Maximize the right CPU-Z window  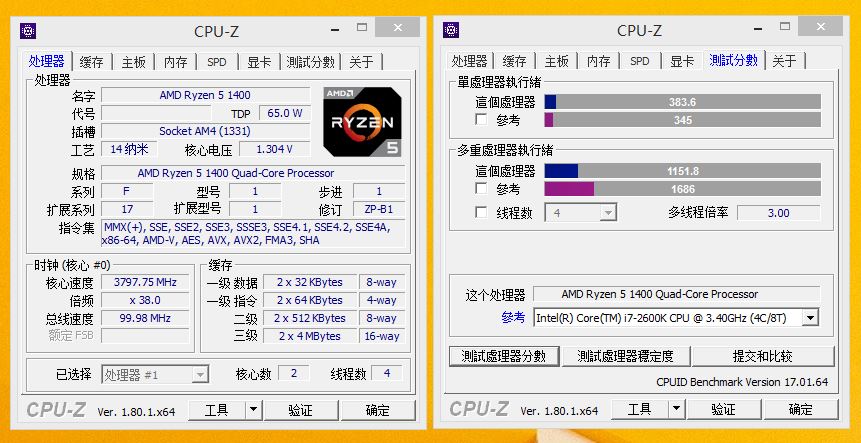785,26
